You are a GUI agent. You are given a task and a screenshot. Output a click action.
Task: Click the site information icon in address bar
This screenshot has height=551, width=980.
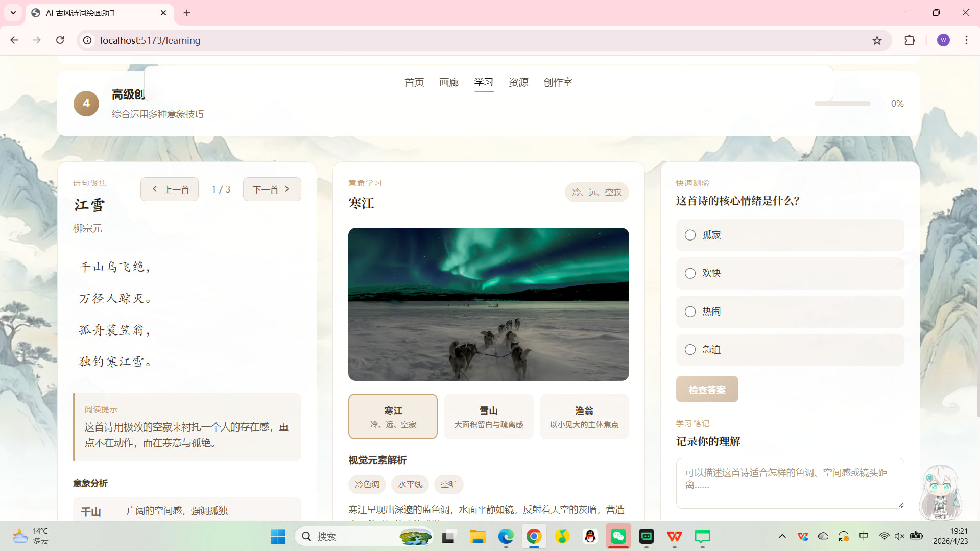pos(88,40)
